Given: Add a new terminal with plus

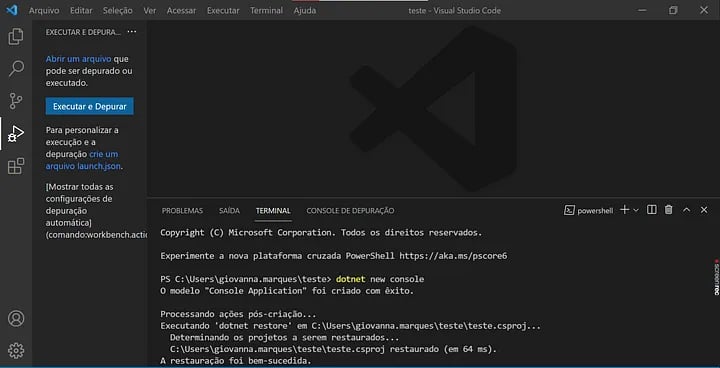Looking at the screenshot, I should click(x=624, y=210).
